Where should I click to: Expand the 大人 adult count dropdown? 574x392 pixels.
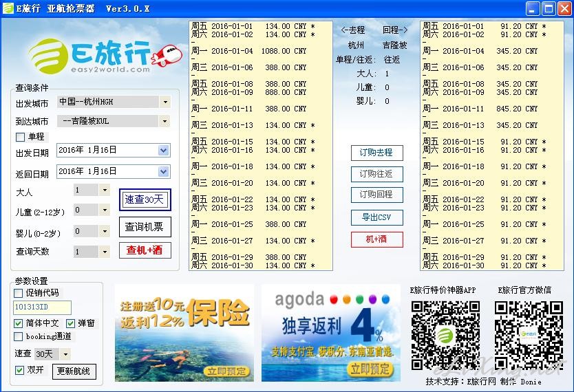click(x=104, y=190)
